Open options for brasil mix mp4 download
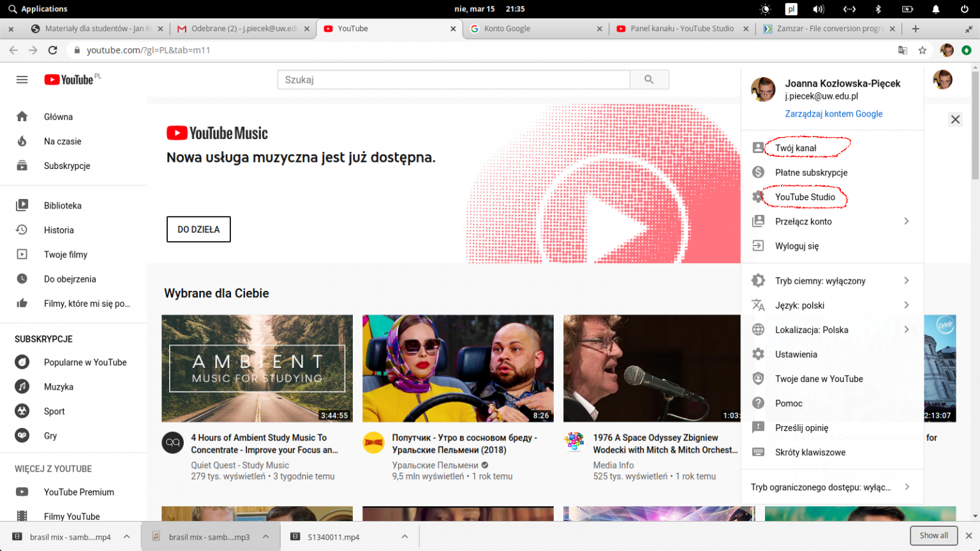 127,537
